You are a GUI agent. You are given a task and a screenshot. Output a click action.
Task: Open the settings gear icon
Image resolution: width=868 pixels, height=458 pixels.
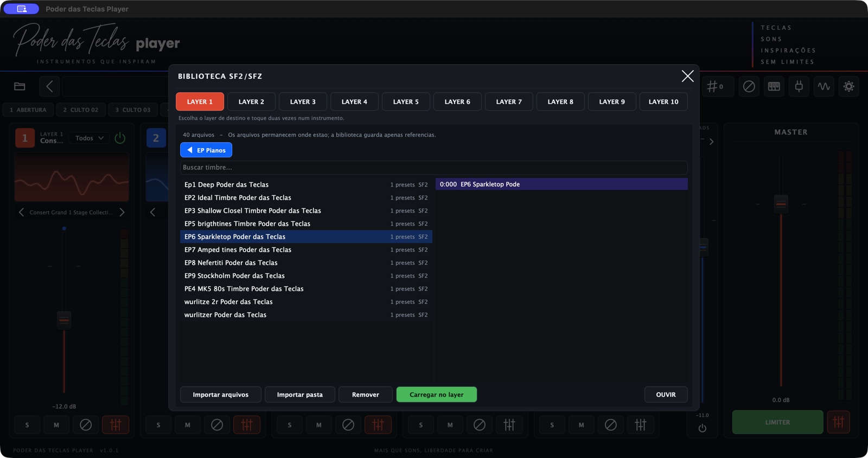pyautogui.click(x=849, y=86)
